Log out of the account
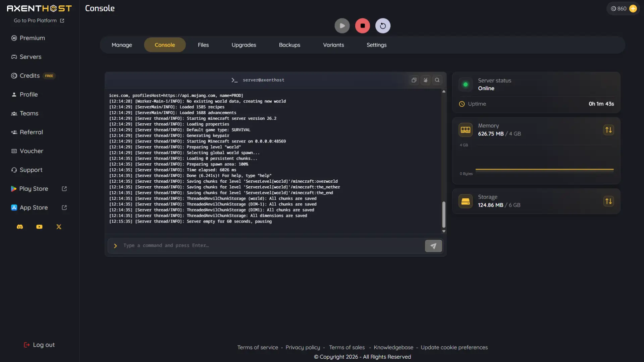 [x=39, y=345]
